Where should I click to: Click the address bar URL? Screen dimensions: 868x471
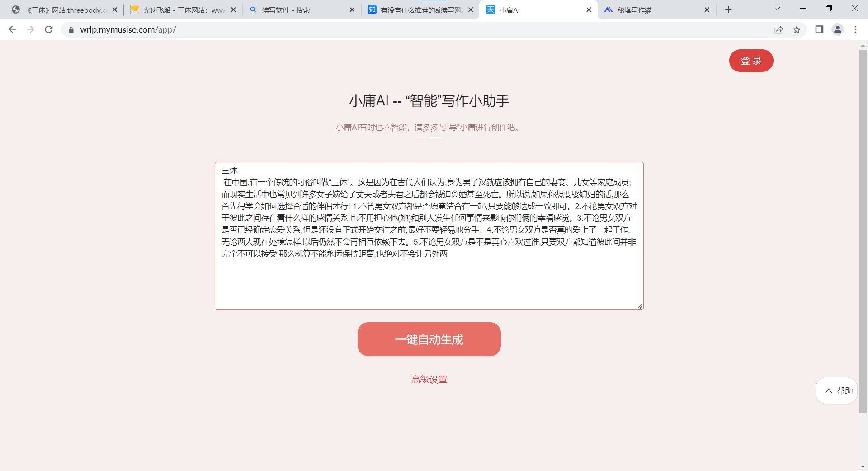click(128, 30)
